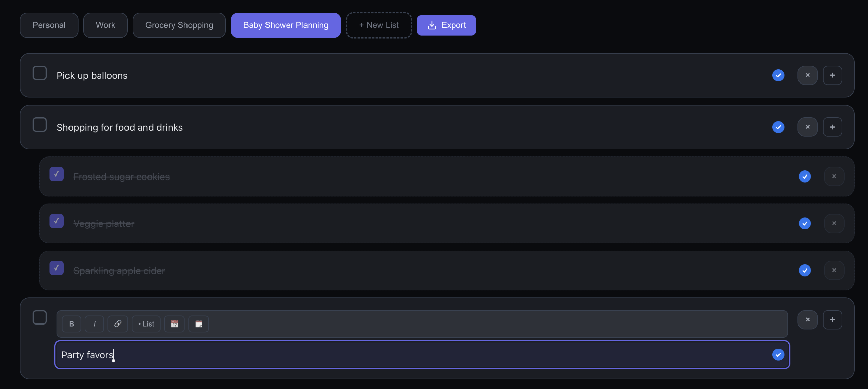Viewport: 868px width, 389px height.
Task: Check the Pick up balloons checkbox
Action: (x=40, y=73)
